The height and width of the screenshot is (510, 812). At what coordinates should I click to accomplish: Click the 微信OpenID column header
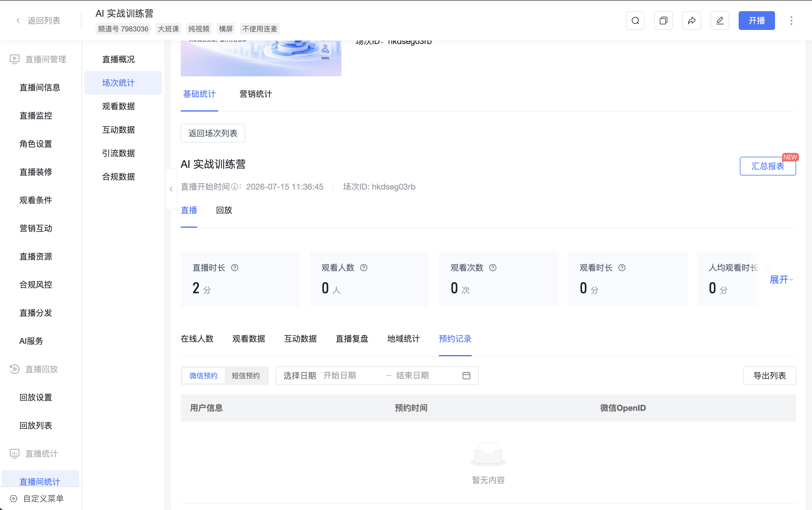[x=623, y=408]
